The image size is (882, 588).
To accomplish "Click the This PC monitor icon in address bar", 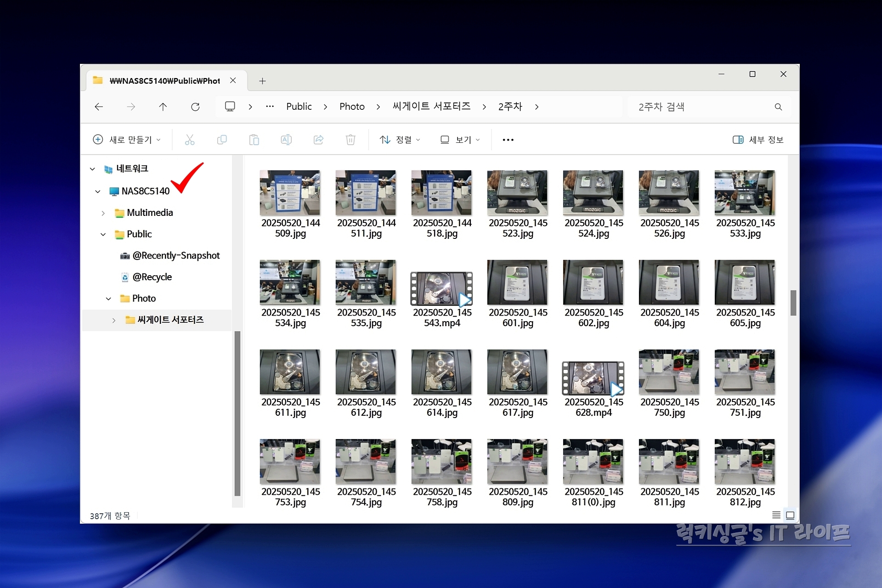I will coord(230,107).
